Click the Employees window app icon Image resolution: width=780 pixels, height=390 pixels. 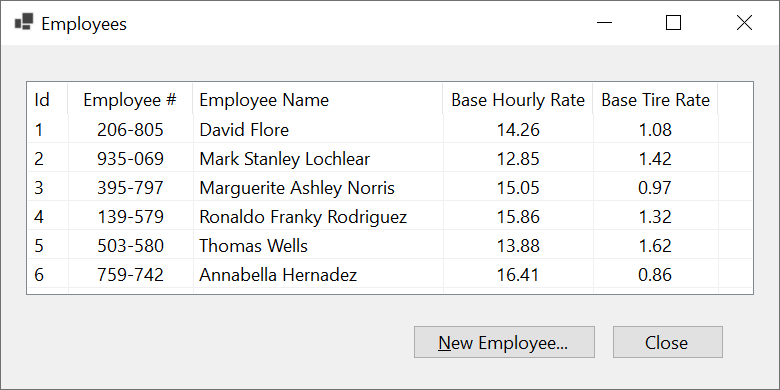tap(24, 22)
